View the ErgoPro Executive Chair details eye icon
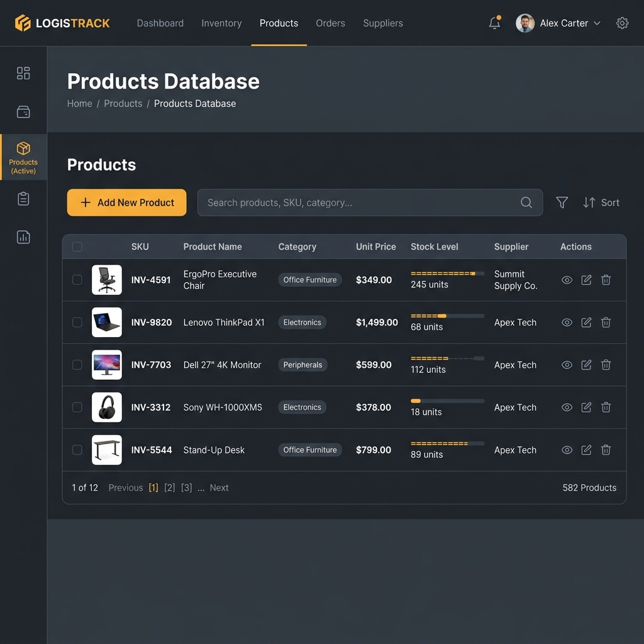Image resolution: width=644 pixels, height=644 pixels. [567, 280]
